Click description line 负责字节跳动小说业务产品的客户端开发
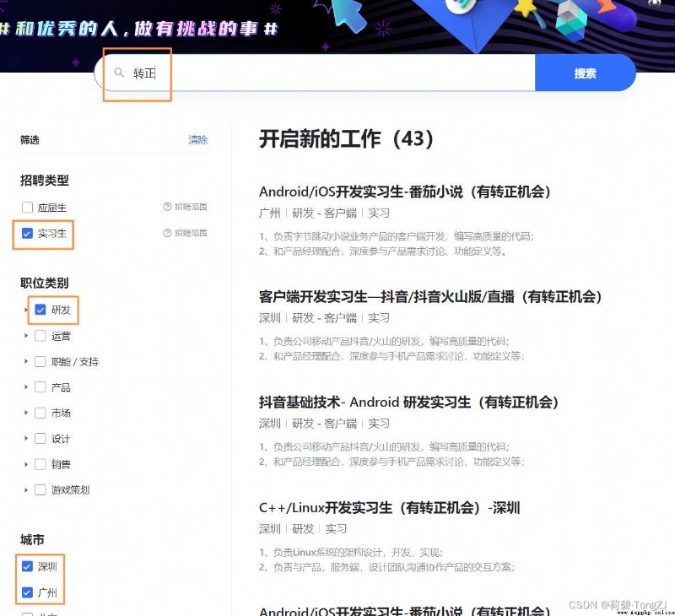This screenshot has width=675, height=616. click(x=397, y=236)
